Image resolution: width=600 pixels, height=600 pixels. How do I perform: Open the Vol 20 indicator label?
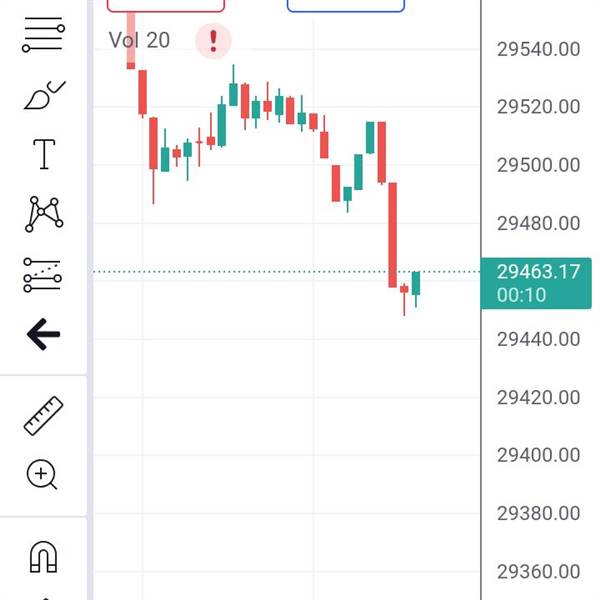click(139, 40)
